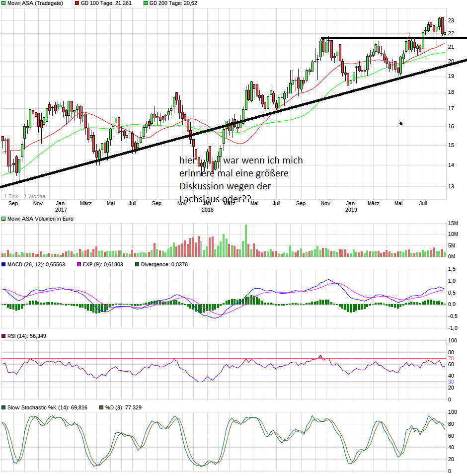Select the magenta EXP (9) legend marker
Screen dimensions: 467x476
click(78, 264)
